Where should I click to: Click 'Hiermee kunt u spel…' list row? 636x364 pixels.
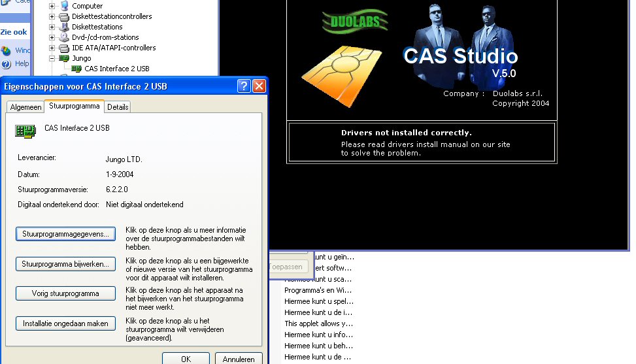[x=319, y=301]
